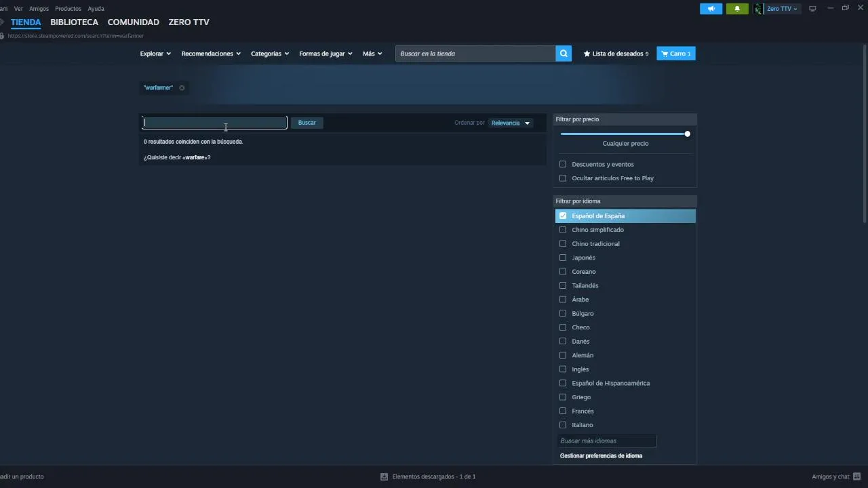868x488 pixels.
Task: Open the Ver menu
Action: [18, 9]
